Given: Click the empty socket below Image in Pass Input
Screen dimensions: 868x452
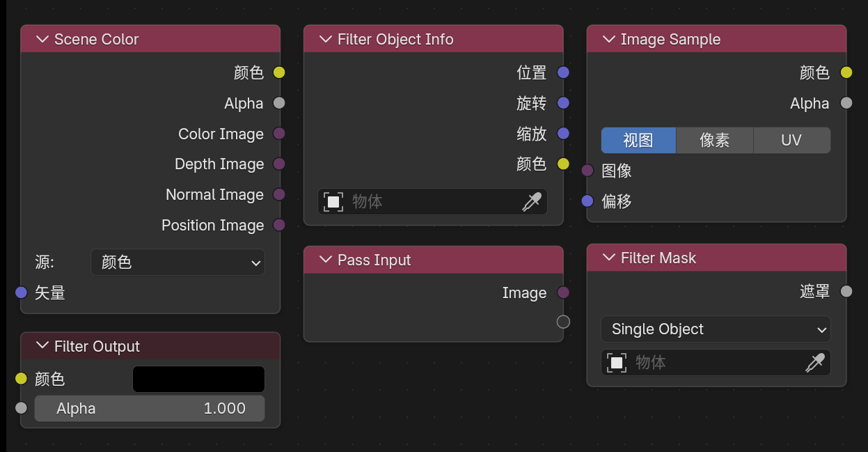Looking at the screenshot, I should click(563, 322).
